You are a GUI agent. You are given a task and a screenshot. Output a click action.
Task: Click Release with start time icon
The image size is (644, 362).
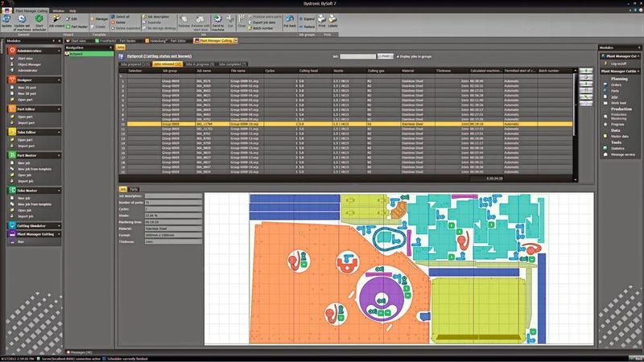[200, 23]
